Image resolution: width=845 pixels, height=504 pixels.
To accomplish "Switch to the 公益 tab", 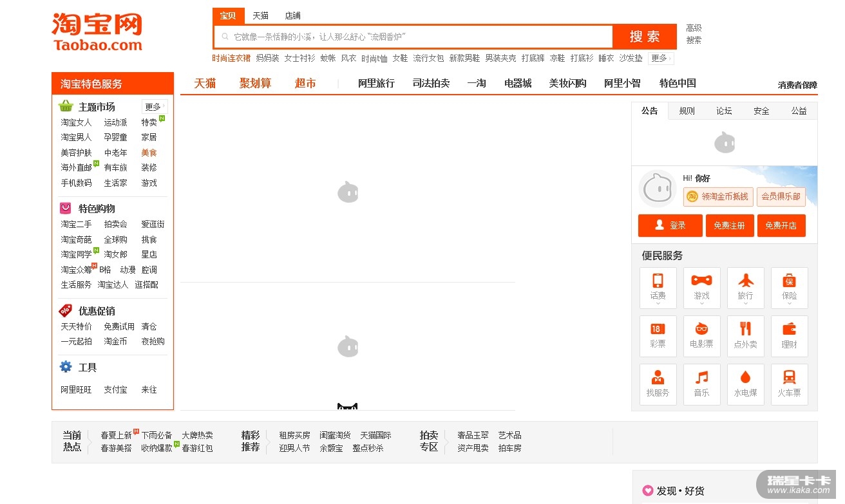I will tap(799, 111).
